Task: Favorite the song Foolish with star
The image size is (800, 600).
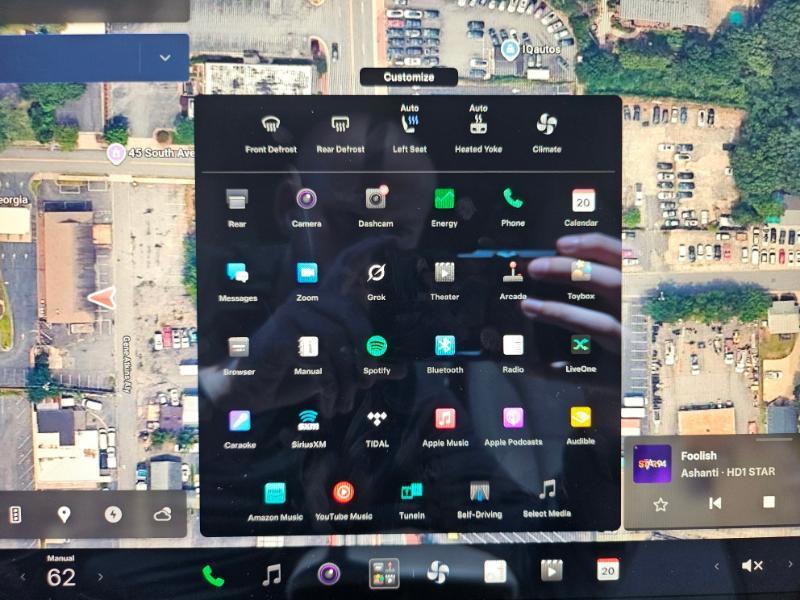Action: coord(660,505)
